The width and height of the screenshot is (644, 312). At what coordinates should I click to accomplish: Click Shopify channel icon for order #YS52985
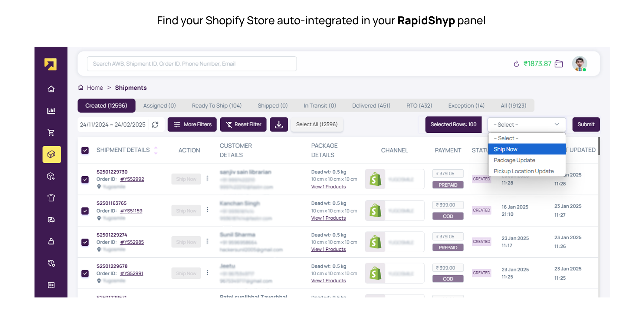coord(375,242)
